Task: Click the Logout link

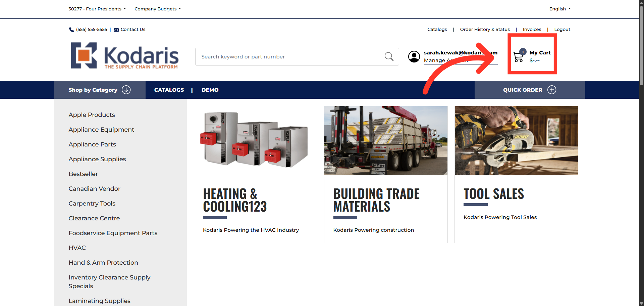Action: point(562,29)
